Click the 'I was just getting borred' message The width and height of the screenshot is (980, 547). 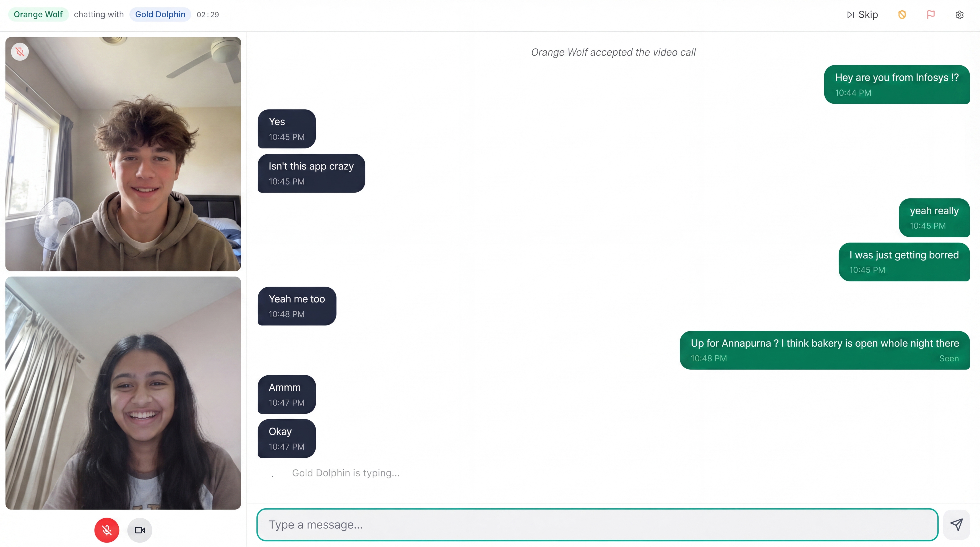904,262
